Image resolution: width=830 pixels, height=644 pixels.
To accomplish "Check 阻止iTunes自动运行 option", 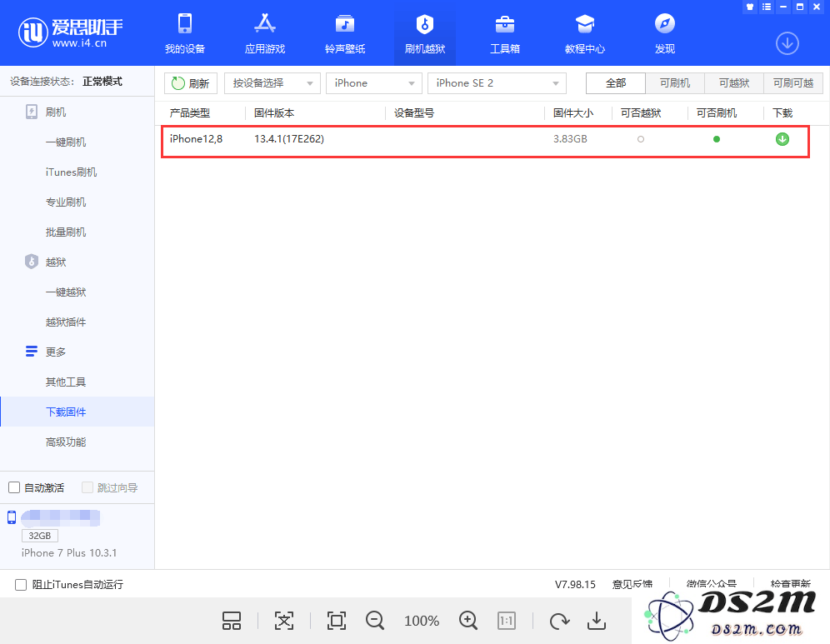I will (21, 584).
